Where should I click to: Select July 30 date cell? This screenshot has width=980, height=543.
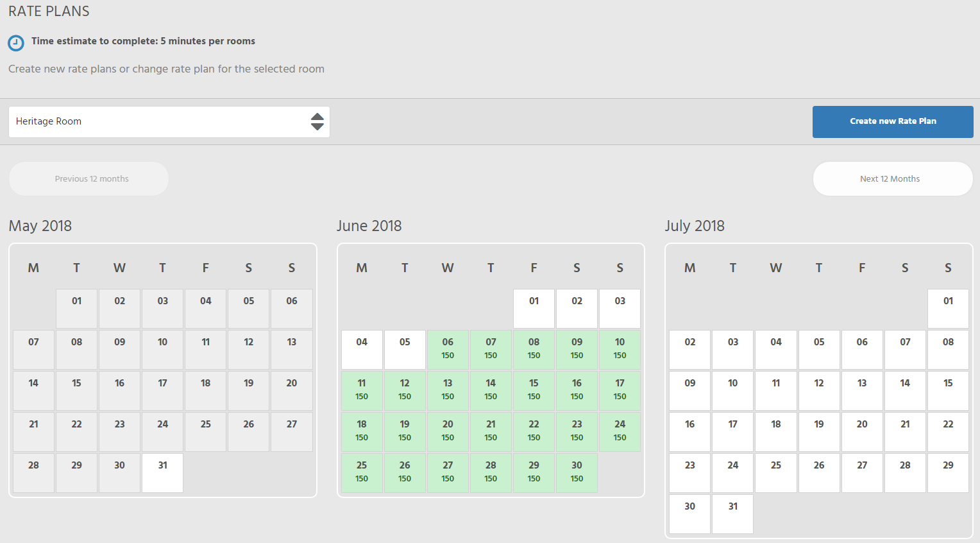tap(690, 514)
